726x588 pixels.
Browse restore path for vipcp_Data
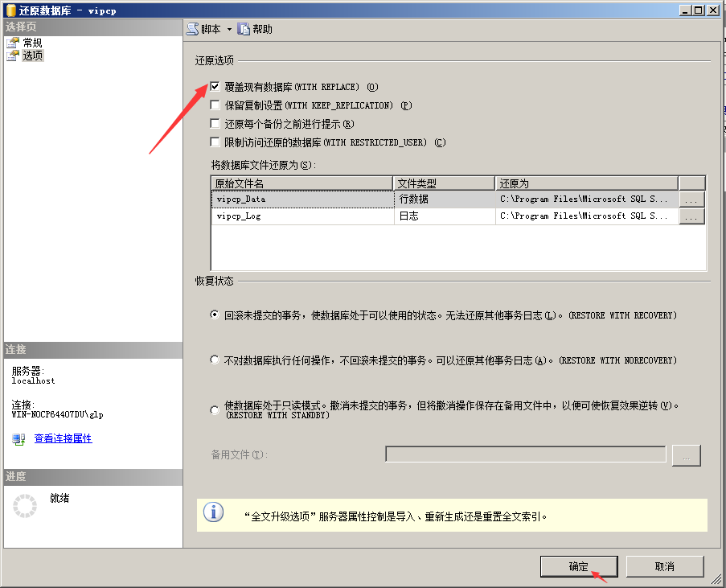coord(691,199)
